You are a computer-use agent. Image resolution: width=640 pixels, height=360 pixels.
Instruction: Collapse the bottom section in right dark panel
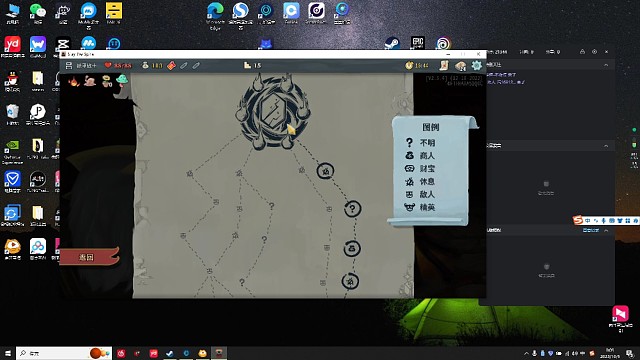coord(606,230)
